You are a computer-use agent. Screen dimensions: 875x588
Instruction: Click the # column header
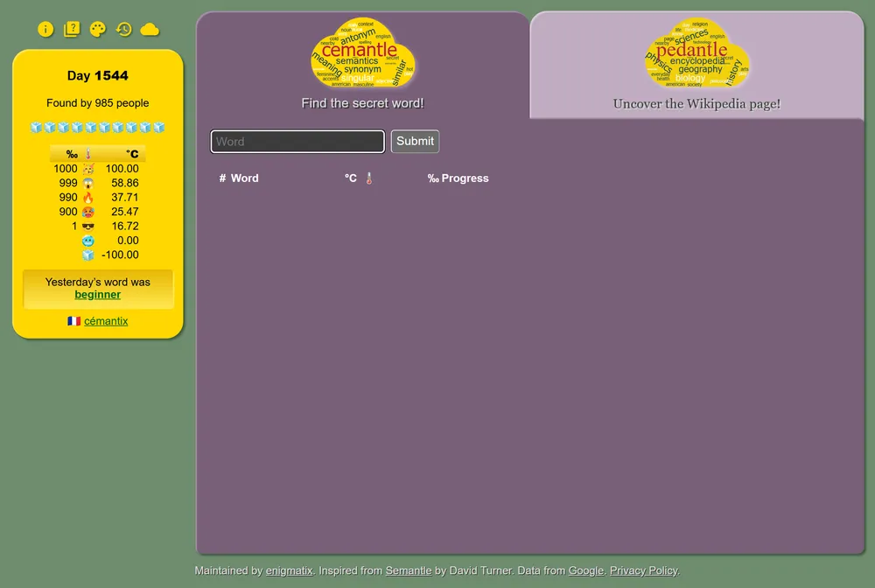222,178
